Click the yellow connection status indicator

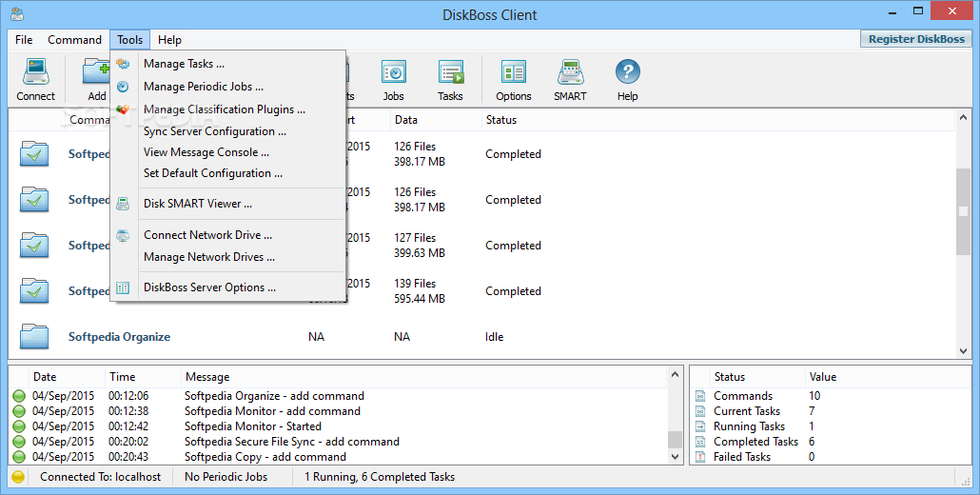pos(18,477)
